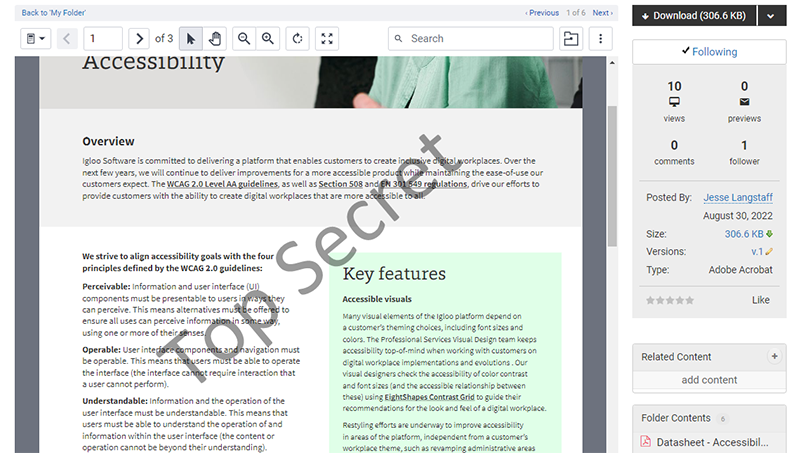Open the sidebar panel toggle dropdown
The width and height of the screenshot is (800, 453).
(36, 39)
